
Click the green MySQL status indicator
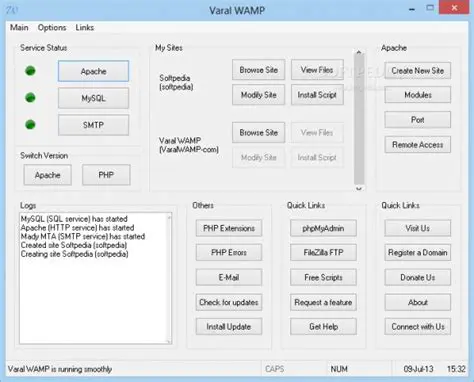pyautogui.click(x=30, y=98)
